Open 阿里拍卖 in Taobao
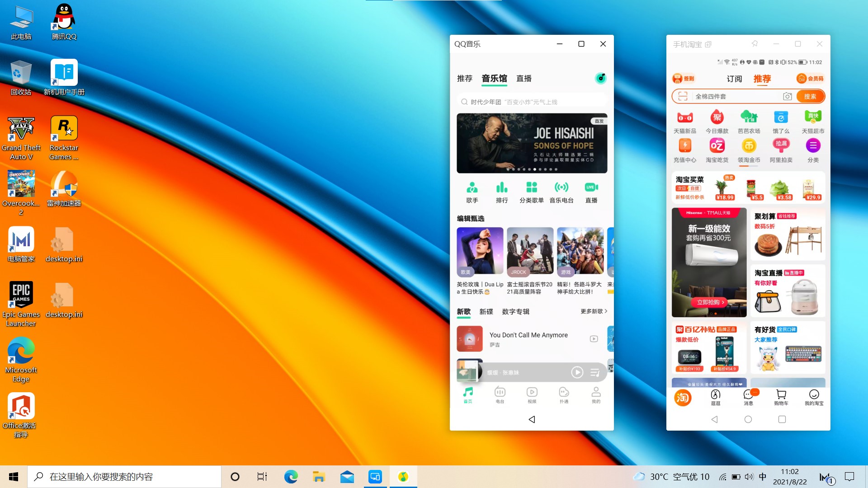Viewport: 868px width, 488px height. (x=781, y=150)
